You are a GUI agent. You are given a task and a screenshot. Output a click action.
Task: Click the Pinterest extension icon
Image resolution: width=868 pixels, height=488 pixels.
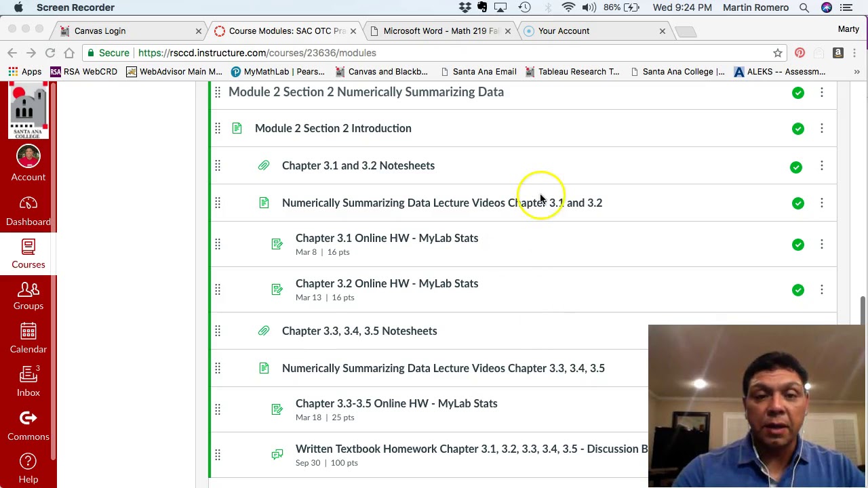[800, 53]
